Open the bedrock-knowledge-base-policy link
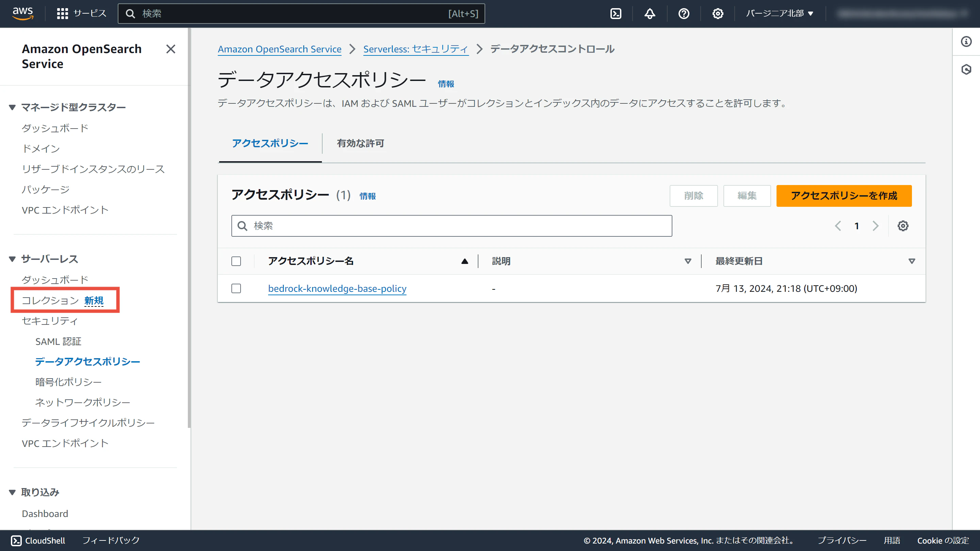The width and height of the screenshot is (980, 551). (337, 289)
